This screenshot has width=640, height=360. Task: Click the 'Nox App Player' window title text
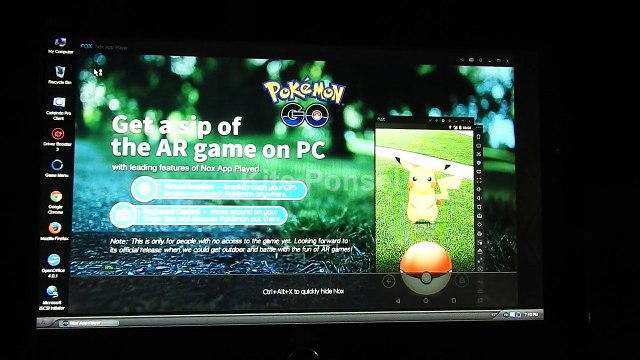pyautogui.click(x=111, y=47)
